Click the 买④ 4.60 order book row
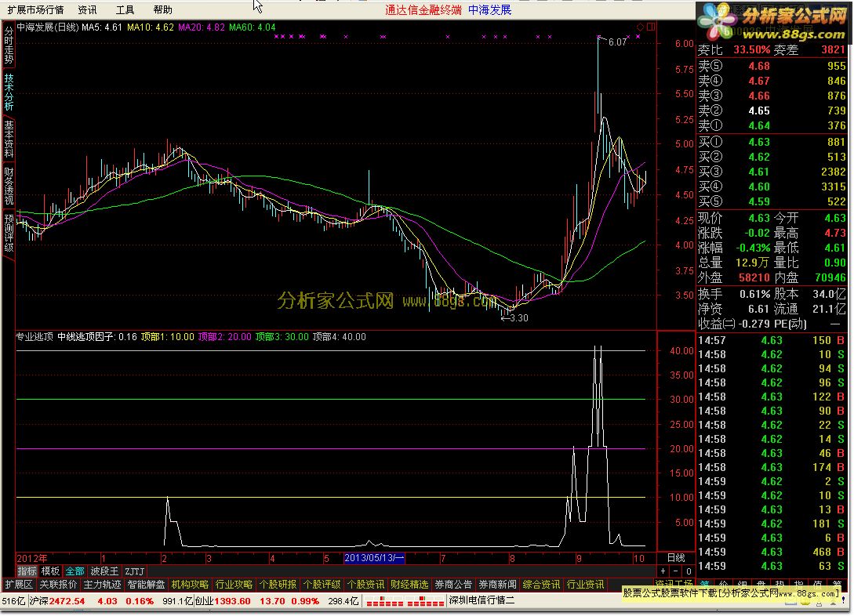854x616 pixels. 772,187
